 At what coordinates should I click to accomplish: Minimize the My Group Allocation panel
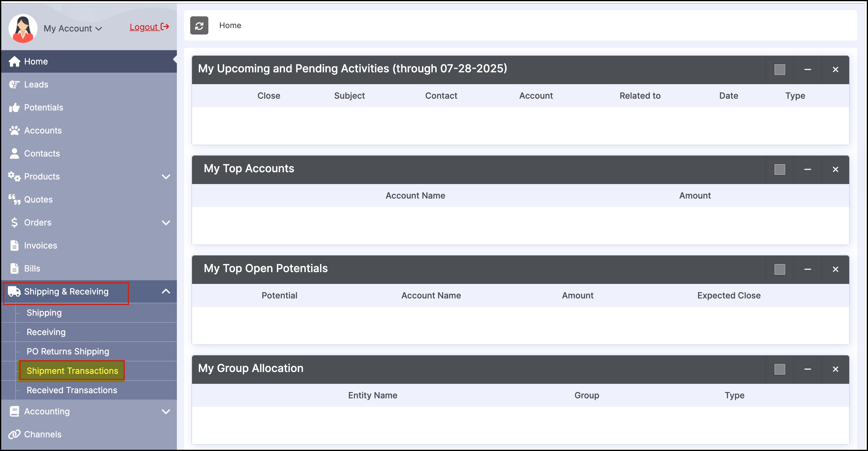(x=808, y=369)
